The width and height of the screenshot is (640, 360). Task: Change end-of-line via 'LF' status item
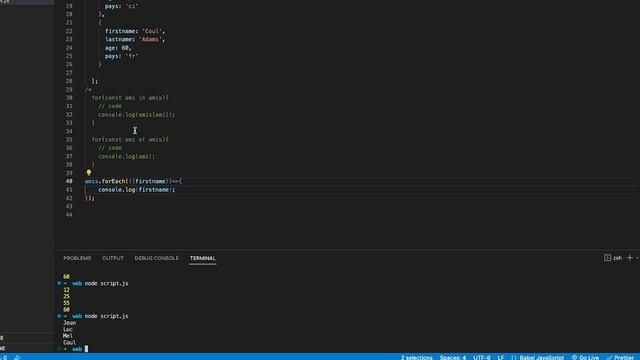click(501, 357)
